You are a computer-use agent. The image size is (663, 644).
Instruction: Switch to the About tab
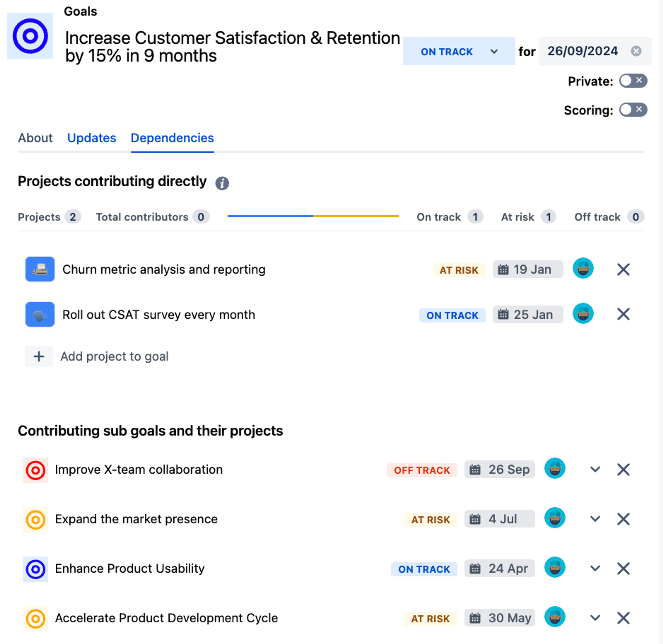(x=35, y=138)
